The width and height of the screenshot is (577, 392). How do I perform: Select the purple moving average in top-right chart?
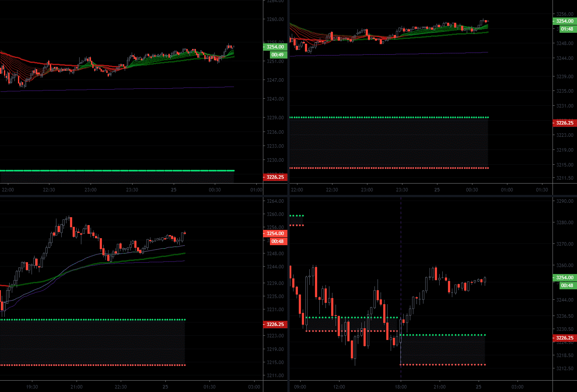(x=389, y=54)
